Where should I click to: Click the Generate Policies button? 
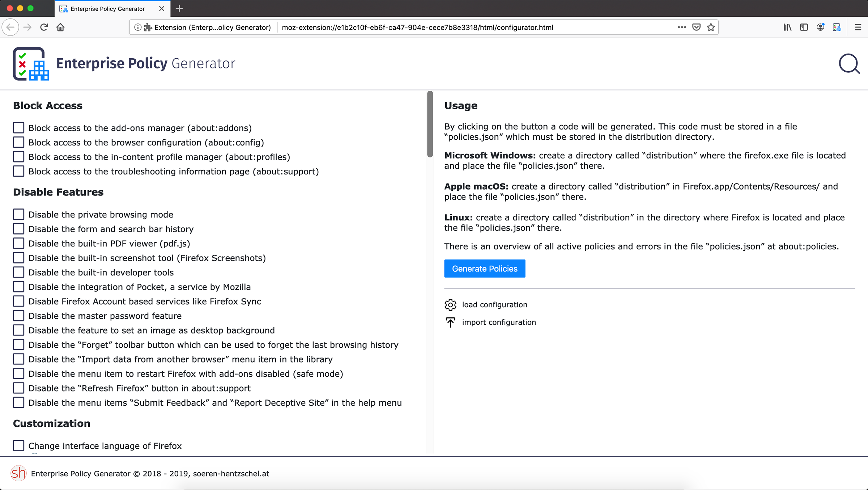[484, 269]
